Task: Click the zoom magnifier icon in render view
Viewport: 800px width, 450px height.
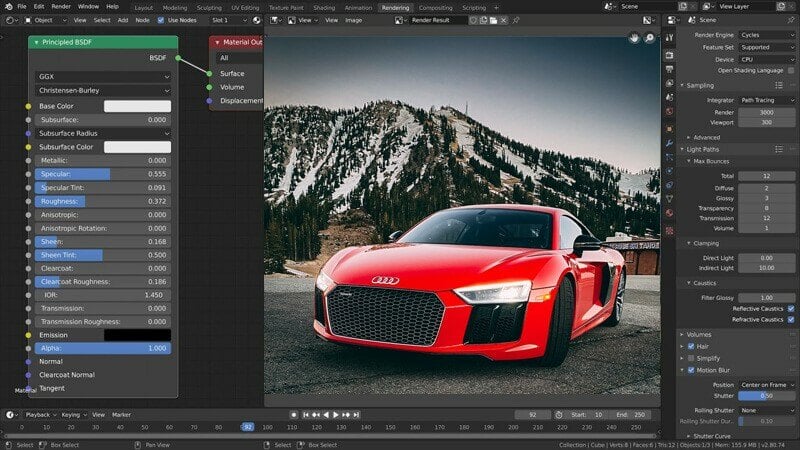Action: [x=649, y=38]
